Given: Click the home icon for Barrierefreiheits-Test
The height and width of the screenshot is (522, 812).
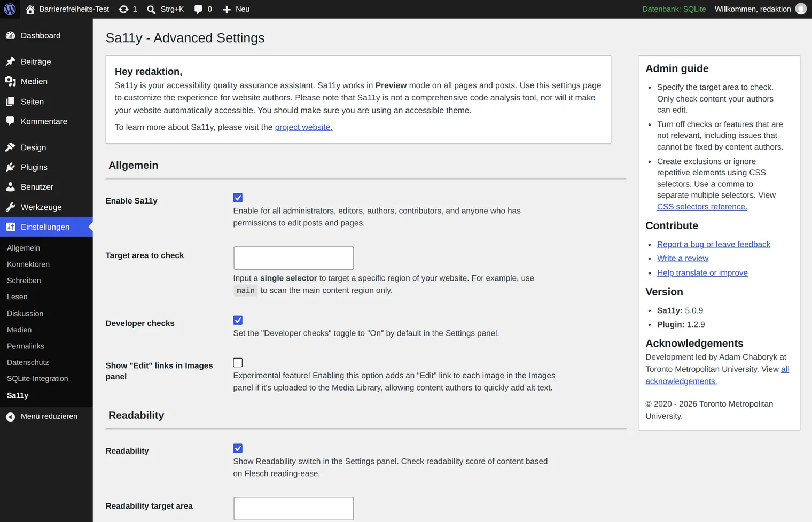Looking at the screenshot, I should click(x=30, y=9).
